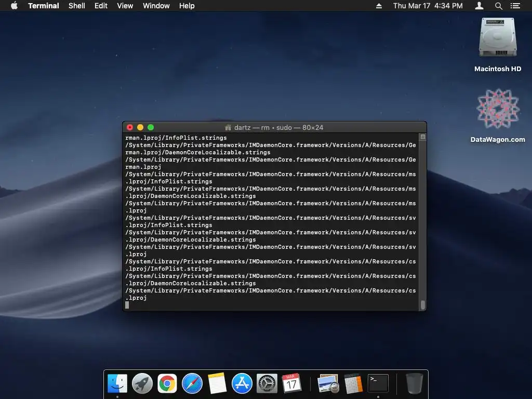Launch Google Chrome from the Dock
Screen dimensions: 532x399
coord(167,383)
